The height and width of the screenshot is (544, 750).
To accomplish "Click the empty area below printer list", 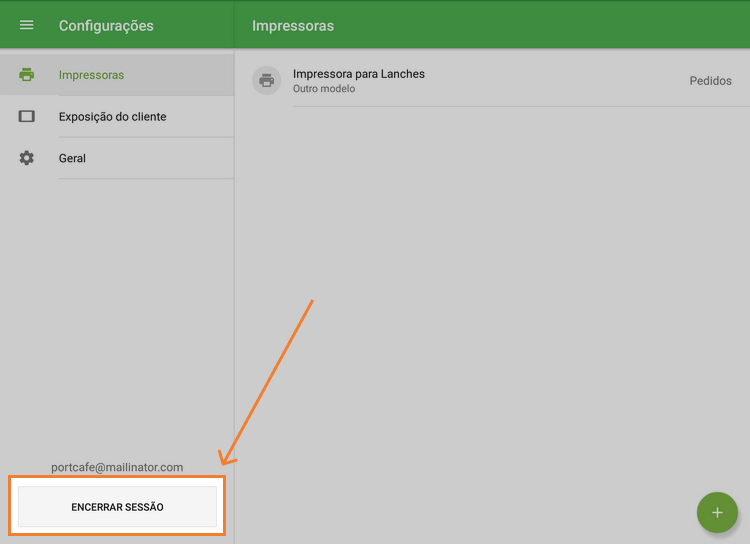I will 490,300.
